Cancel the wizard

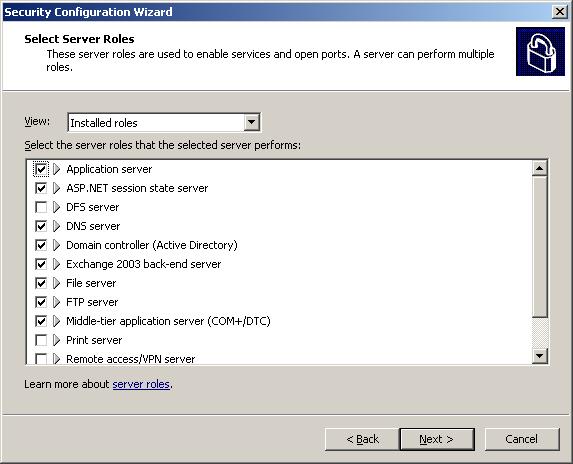click(522, 439)
